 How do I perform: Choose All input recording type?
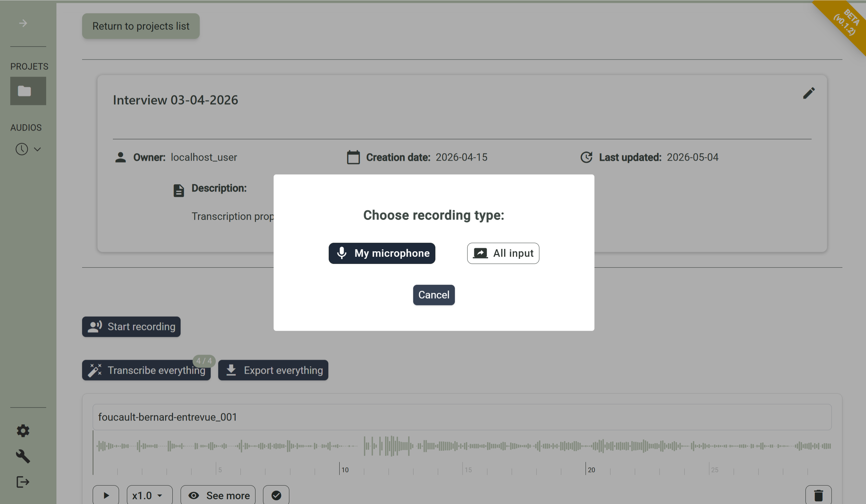[x=503, y=253]
